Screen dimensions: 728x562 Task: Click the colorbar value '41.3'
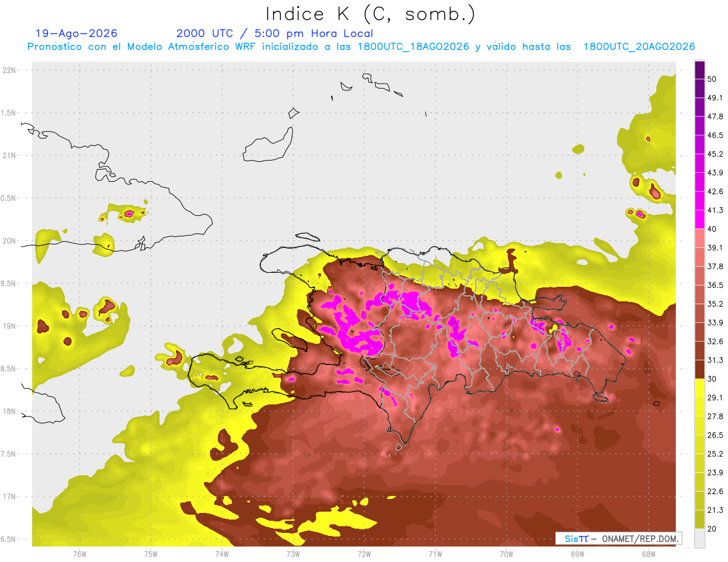715,210
